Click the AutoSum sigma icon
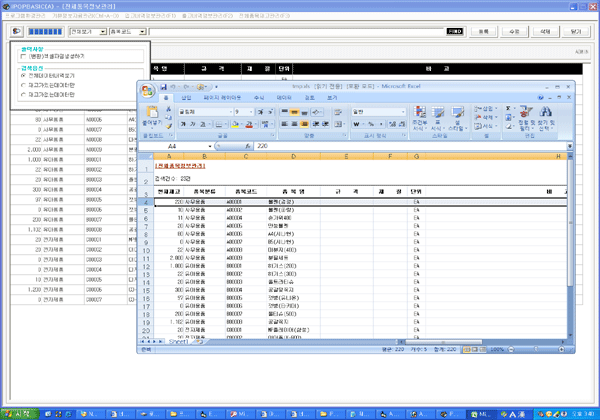600x420 pixels. (508, 109)
